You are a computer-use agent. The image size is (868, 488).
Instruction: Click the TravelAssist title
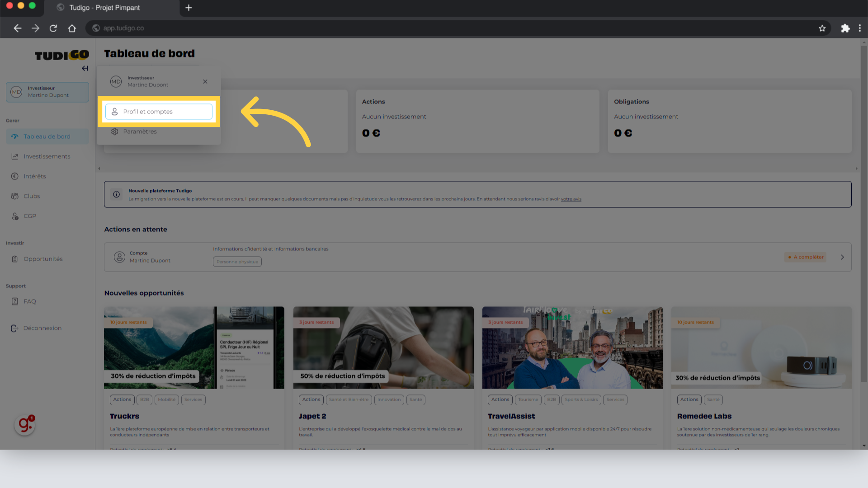coord(511,416)
